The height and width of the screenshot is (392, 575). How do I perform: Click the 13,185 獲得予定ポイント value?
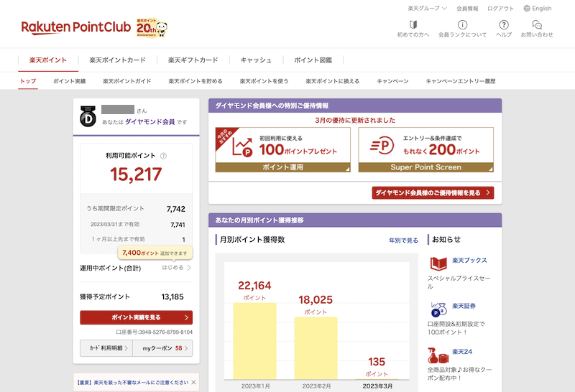[x=172, y=297]
